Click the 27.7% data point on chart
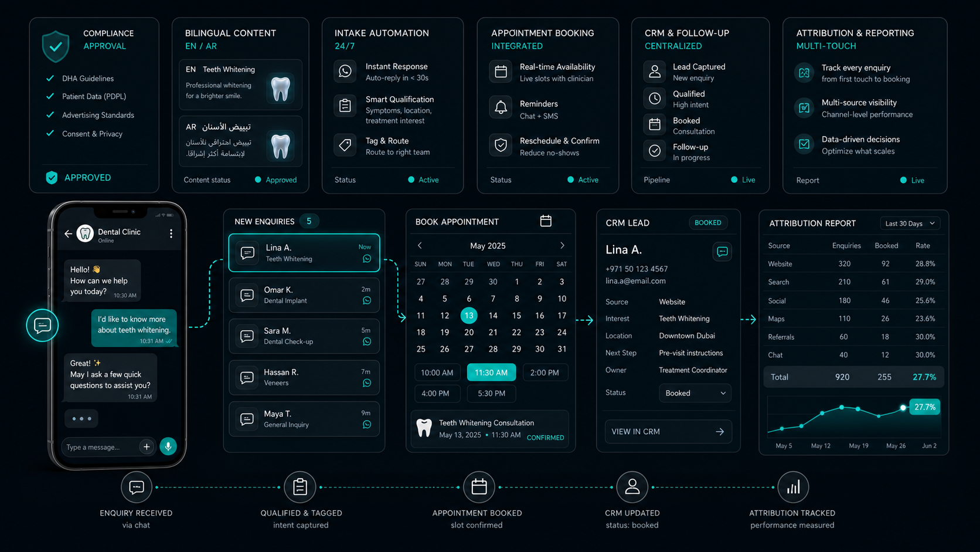This screenshot has width=980, height=552. (x=903, y=407)
